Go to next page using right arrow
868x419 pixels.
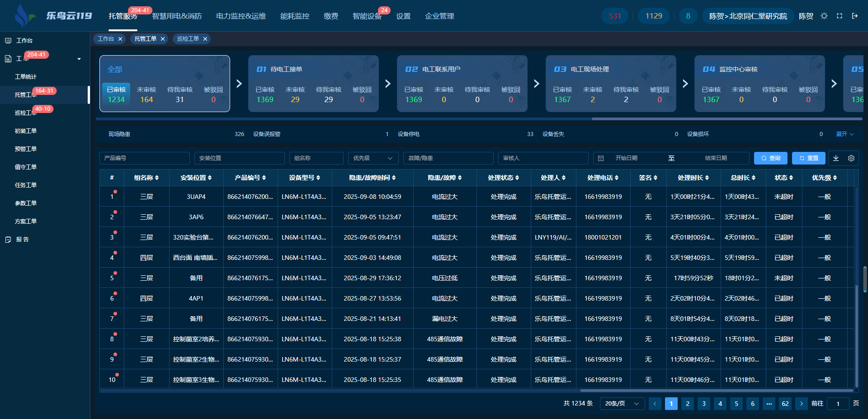click(802, 404)
